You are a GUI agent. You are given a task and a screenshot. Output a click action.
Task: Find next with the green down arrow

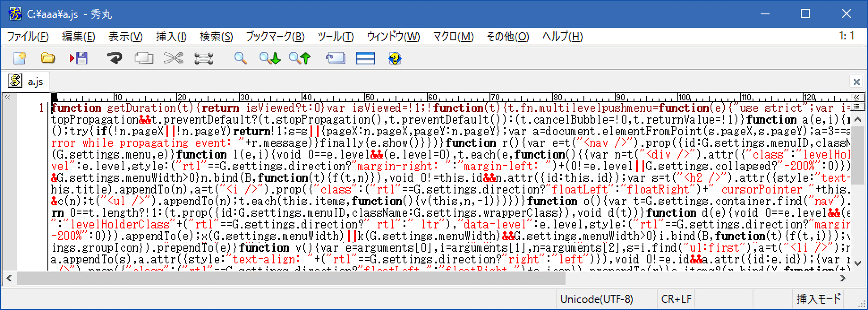(270, 58)
